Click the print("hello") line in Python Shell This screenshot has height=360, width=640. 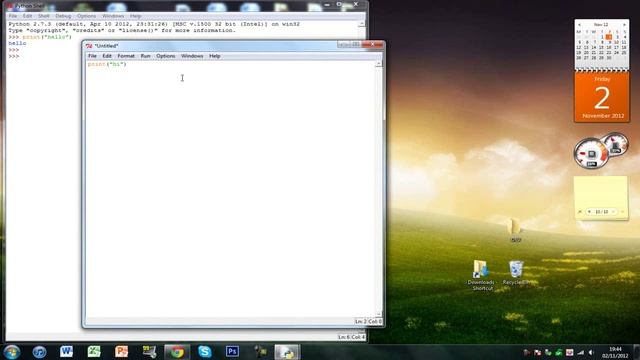coord(40,37)
